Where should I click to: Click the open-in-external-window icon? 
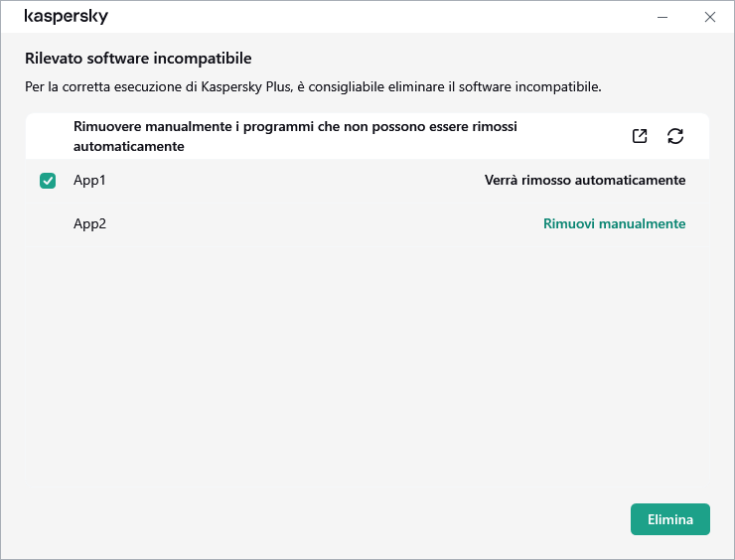click(640, 136)
